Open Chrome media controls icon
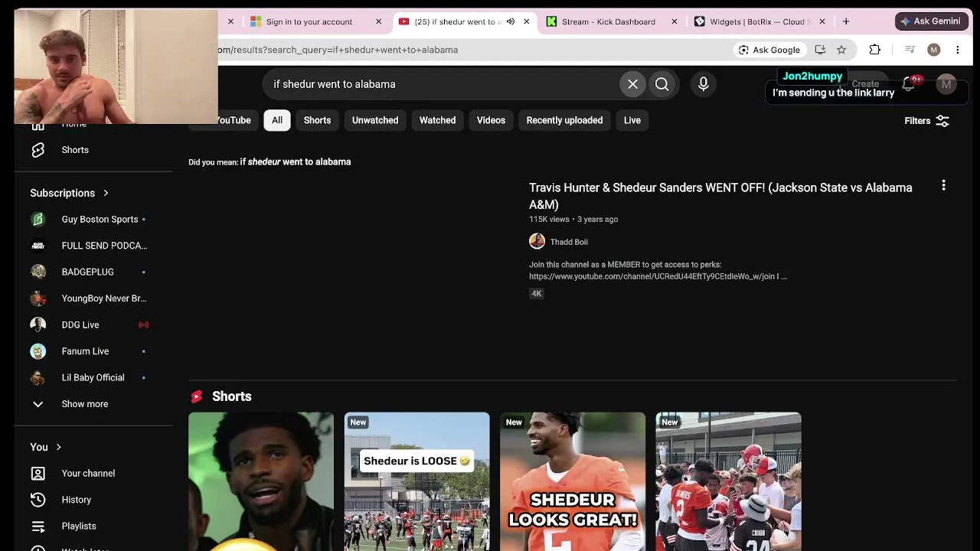This screenshot has height=551, width=980. pos(910,50)
